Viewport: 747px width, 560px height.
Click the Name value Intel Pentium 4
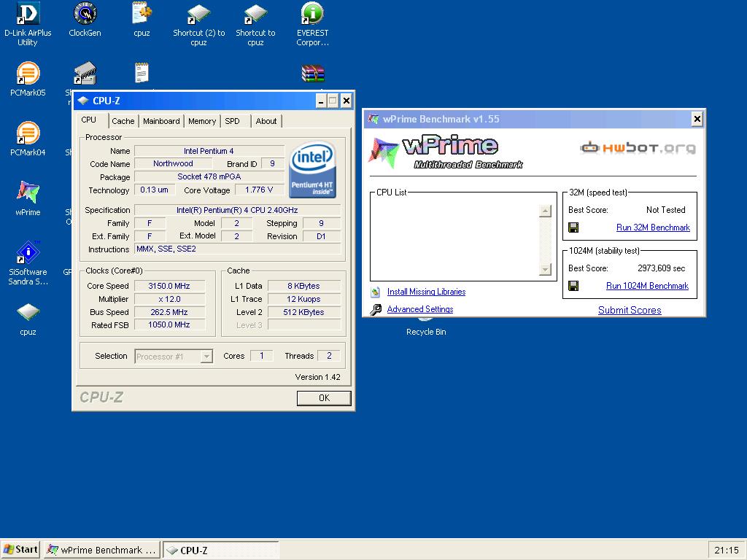tap(209, 151)
